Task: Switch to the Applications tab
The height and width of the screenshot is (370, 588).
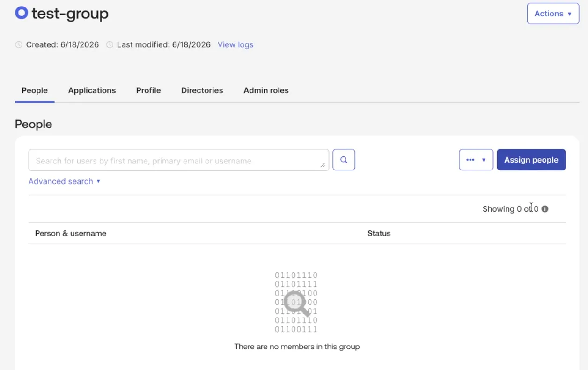Action: tap(92, 90)
